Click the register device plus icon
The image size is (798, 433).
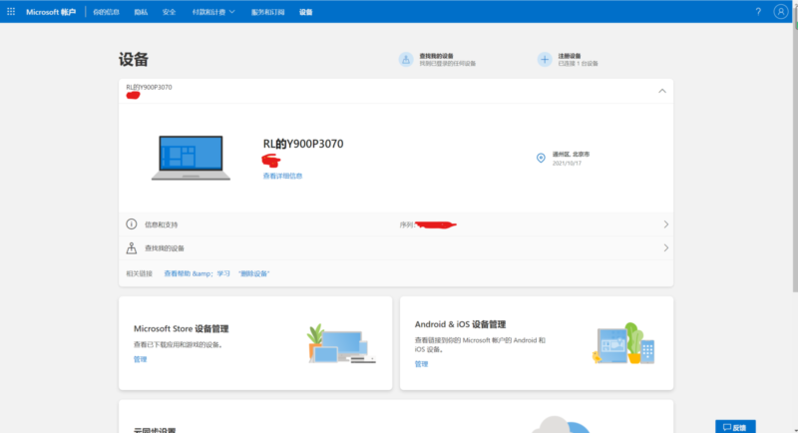[544, 60]
